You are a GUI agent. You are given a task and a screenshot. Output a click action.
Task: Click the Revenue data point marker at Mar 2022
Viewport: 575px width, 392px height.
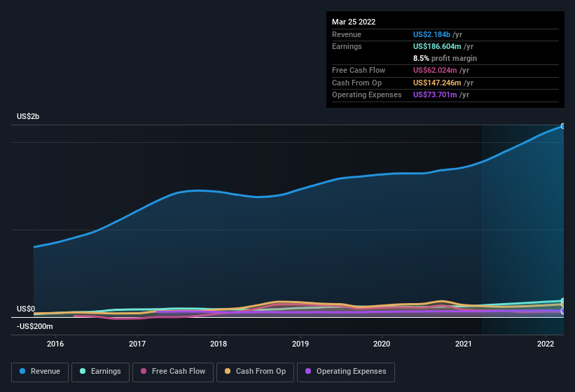(563, 126)
